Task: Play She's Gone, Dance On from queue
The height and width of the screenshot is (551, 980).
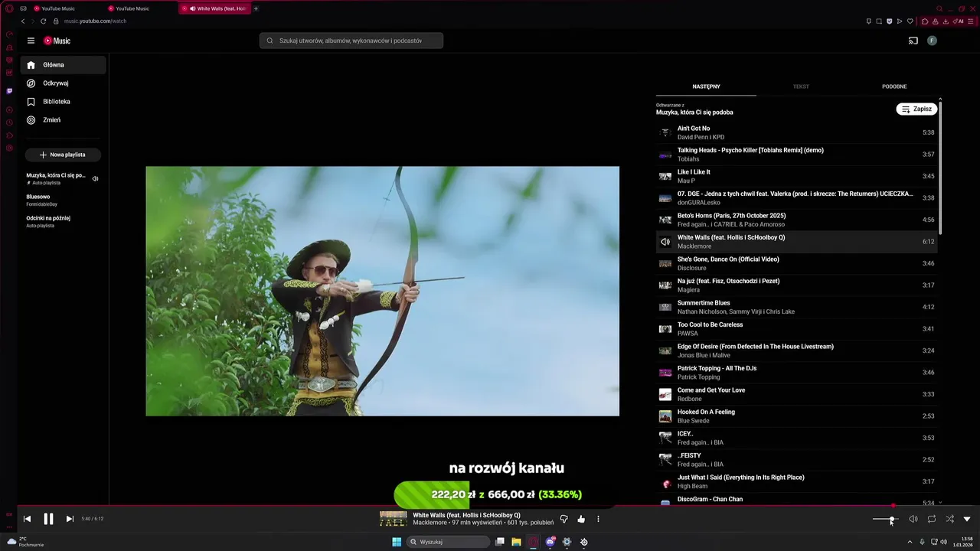Action: 796,263
